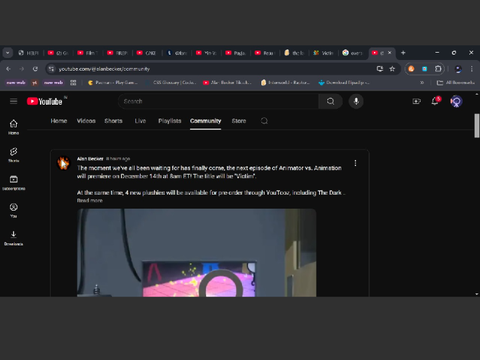Open the Store tab
Screen dimensions: 480x360
coord(239,121)
